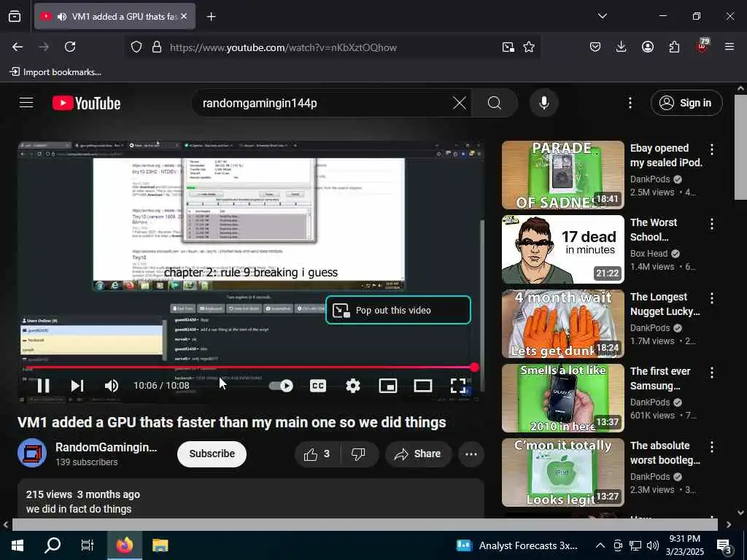Viewport: 747px width, 560px height.
Task: Open a new browser tab
Action: pyautogui.click(x=211, y=17)
